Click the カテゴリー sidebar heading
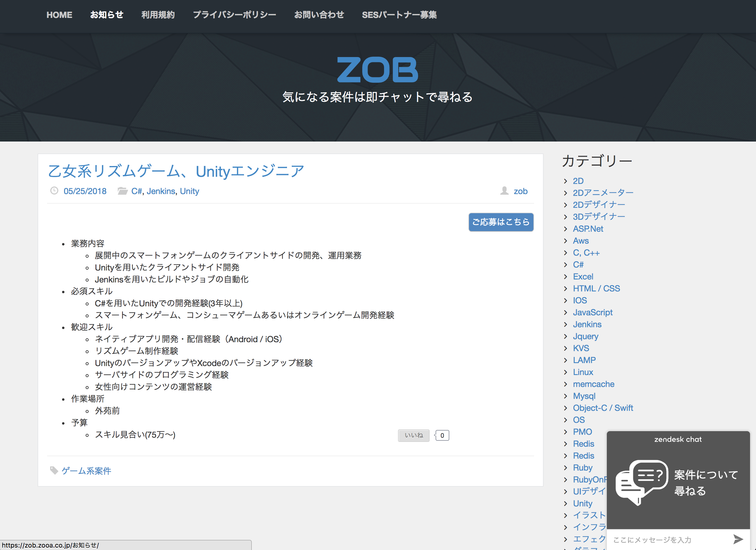This screenshot has height=550, width=756. pyautogui.click(x=597, y=161)
